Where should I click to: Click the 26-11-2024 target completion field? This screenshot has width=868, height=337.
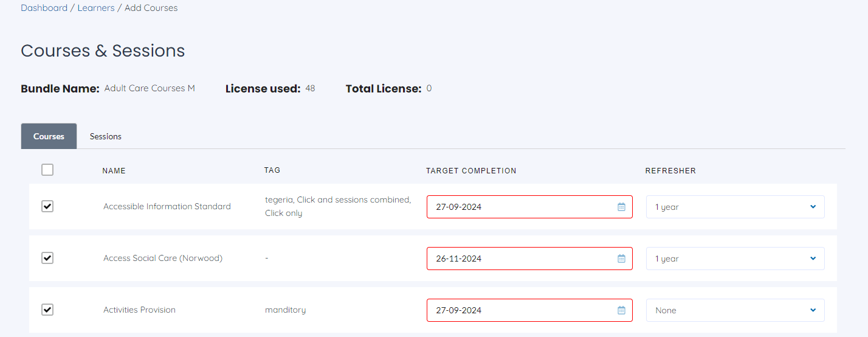click(529, 259)
